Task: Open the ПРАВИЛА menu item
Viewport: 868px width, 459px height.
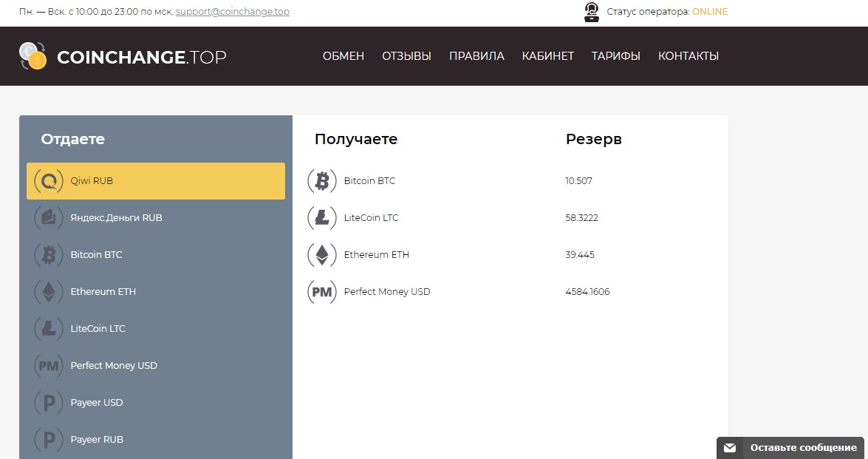Action: 476,56
